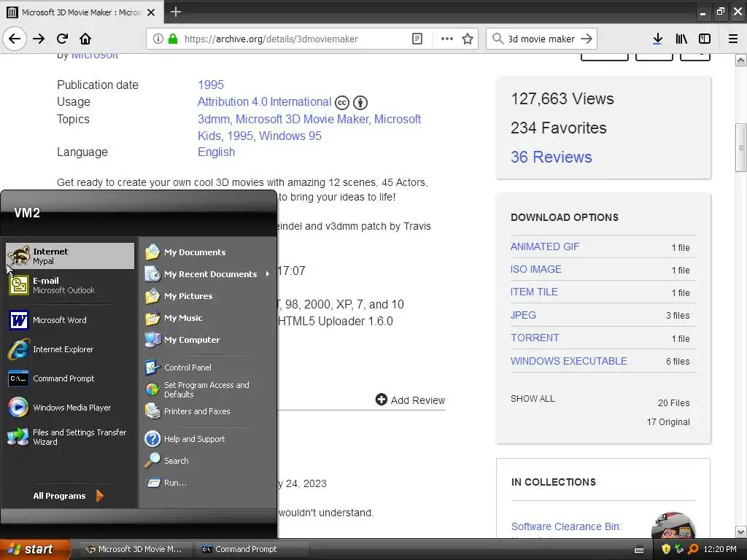This screenshot has height=560, width=747.
Task: Open the Creative Commons cc icon
Action: (342, 102)
